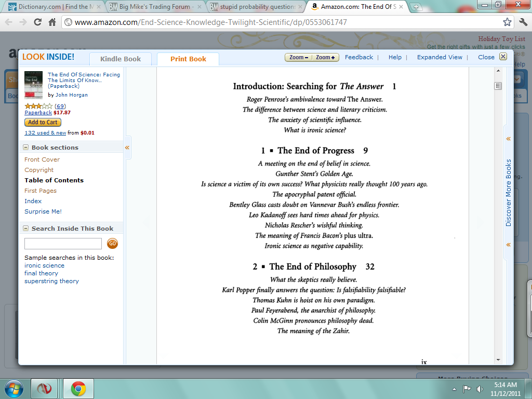Close the Look Inside viewer X
The height and width of the screenshot is (399, 532).
tap(503, 57)
